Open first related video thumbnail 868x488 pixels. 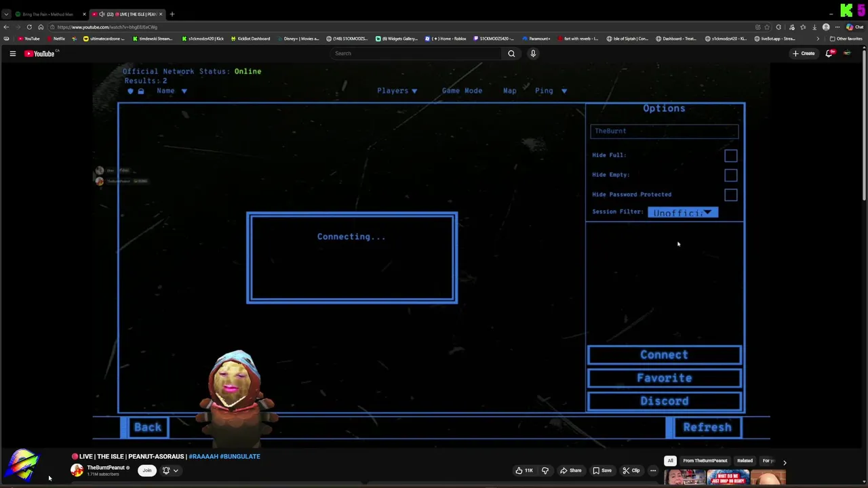click(x=685, y=478)
